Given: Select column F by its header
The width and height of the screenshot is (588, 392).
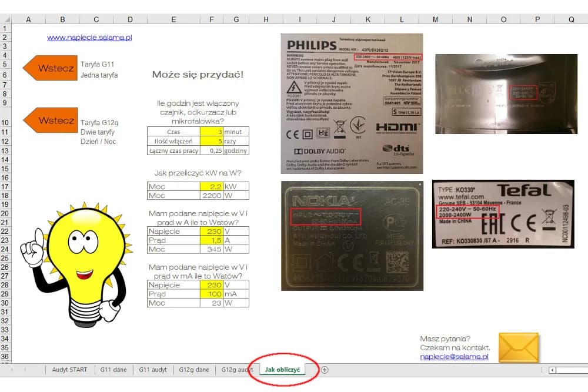Looking at the screenshot, I should point(212,19).
